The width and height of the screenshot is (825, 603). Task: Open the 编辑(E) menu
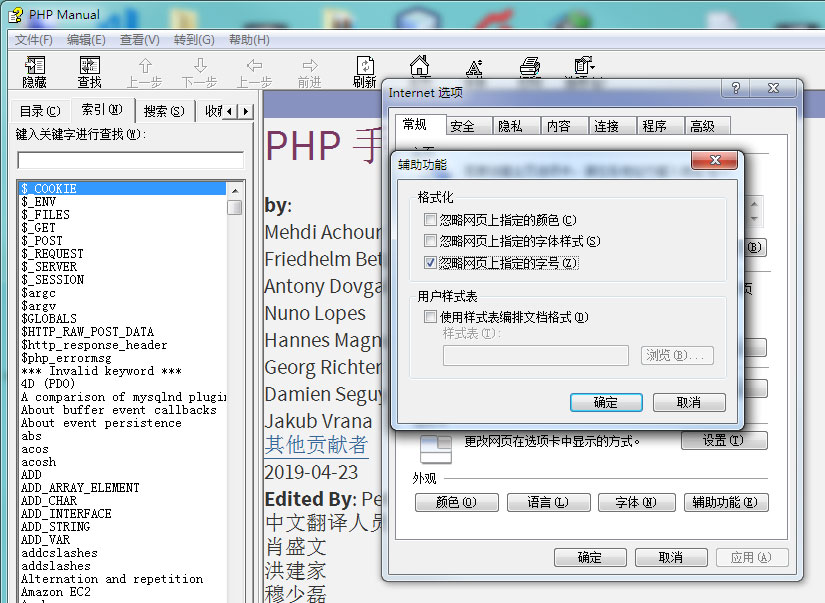[86, 40]
